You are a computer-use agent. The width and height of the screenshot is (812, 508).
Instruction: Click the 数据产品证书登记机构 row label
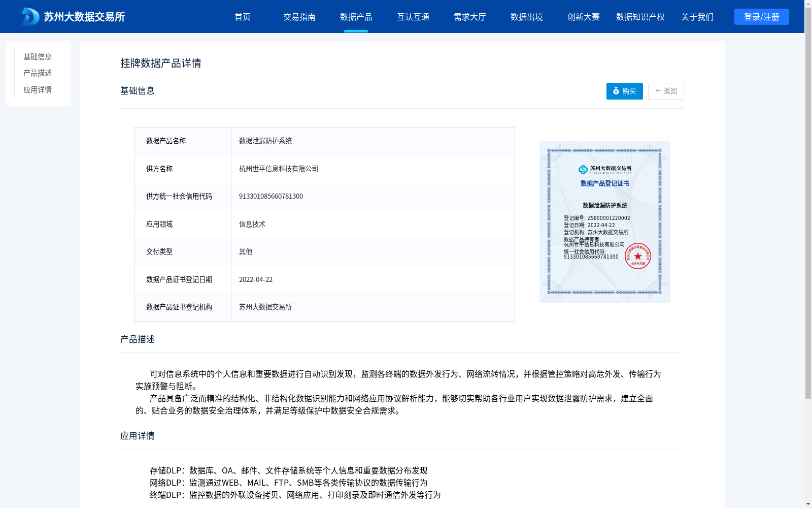[179, 307]
